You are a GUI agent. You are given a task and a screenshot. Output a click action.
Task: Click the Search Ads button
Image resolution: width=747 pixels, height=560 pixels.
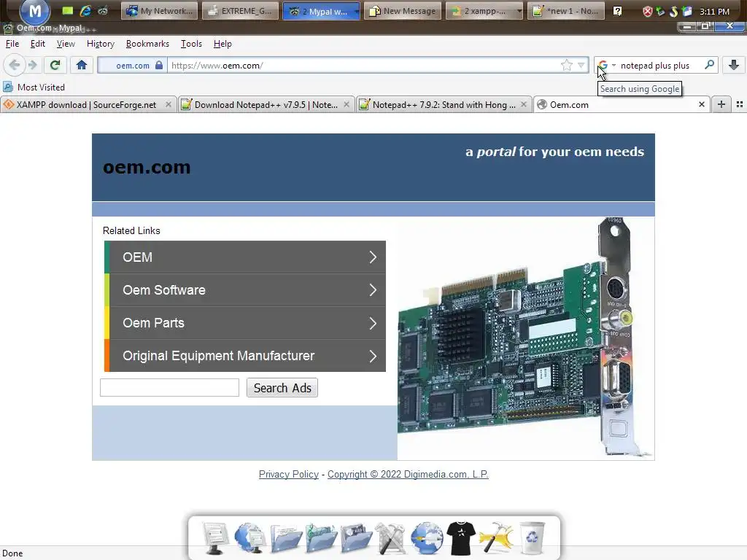pyautogui.click(x=282, y=388)
